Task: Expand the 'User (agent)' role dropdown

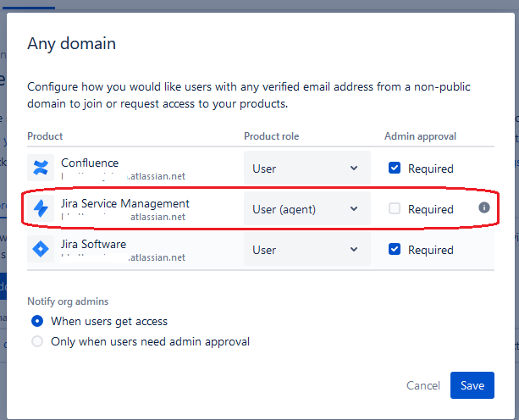Action: pyautogui.click(x=306, y=209)
